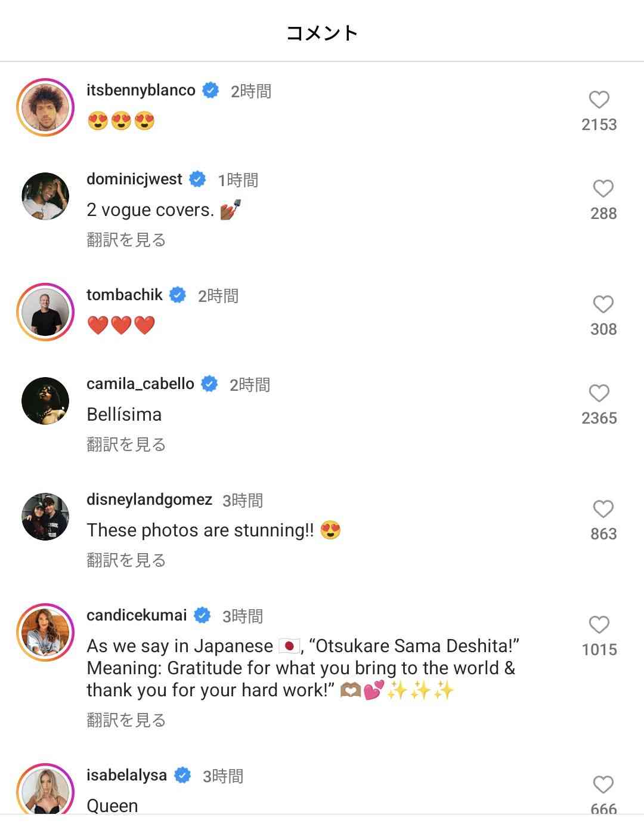The width and height of the screenshot is (644, 824).
Task: Like dominicjwest's vogue covers comment
Action: click(603, 189)
